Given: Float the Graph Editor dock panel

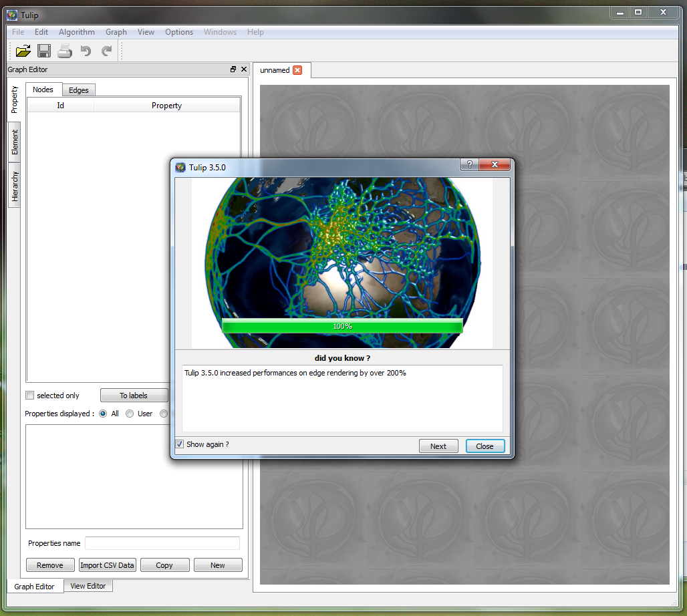Looking at the screenshot, I should [x=233, y=69].
